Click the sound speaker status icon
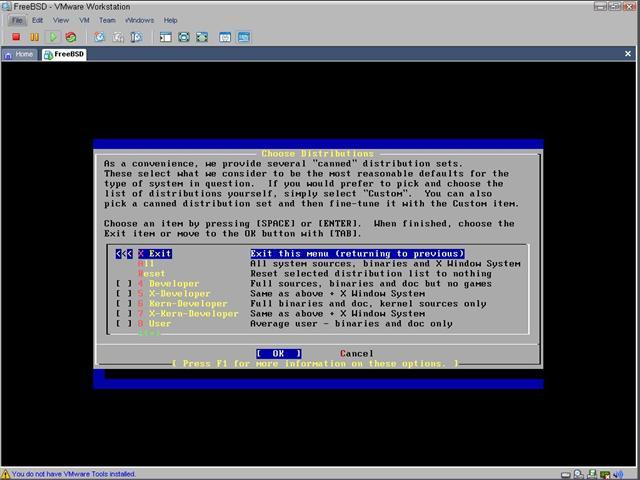The height and width of the screenshot is (480, 640). [x=618, y=474]
